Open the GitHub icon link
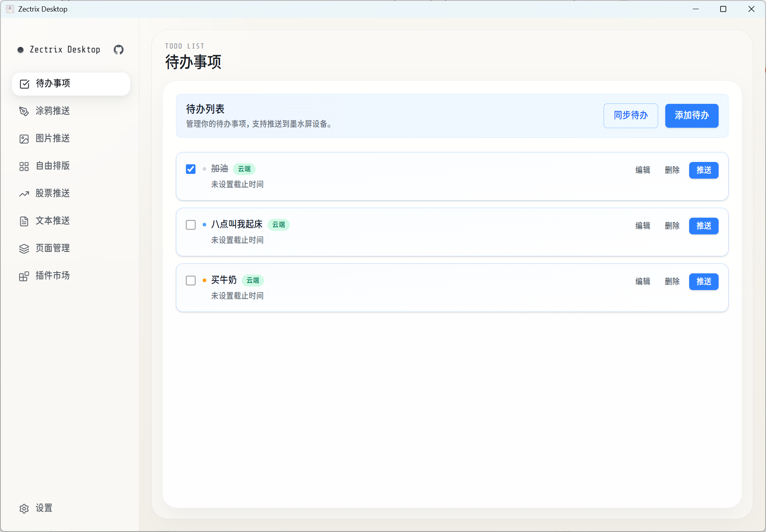Screen dimensions: 766x532 click(119, 50)
